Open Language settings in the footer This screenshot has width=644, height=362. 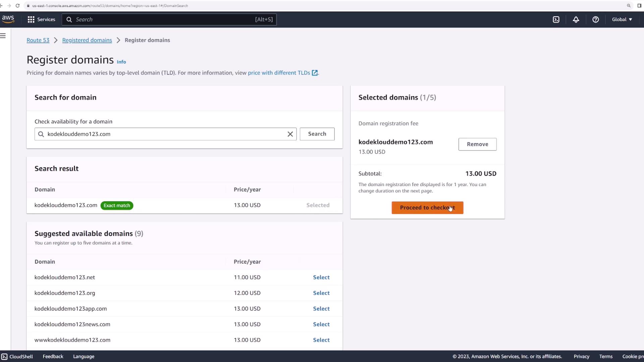pyautogui.click(x=84, y=356)
